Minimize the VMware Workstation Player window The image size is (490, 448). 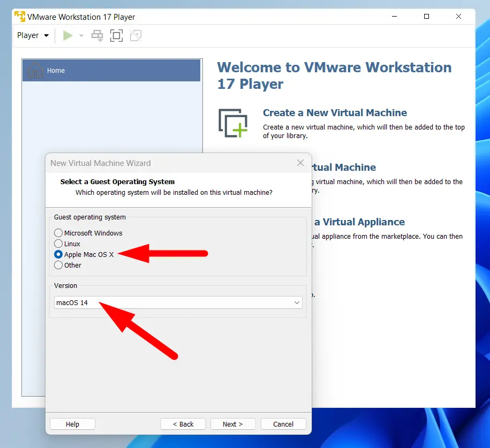click(394, 16)
